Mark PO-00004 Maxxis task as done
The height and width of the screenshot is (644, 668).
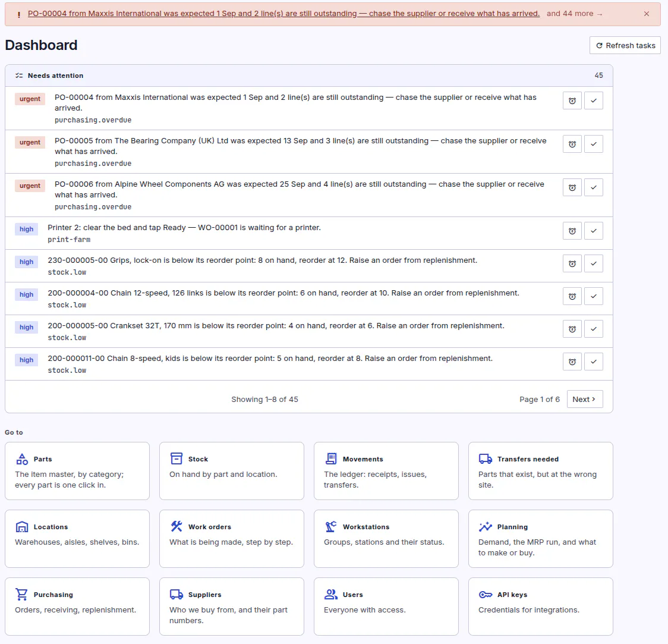tap(594, 100)
